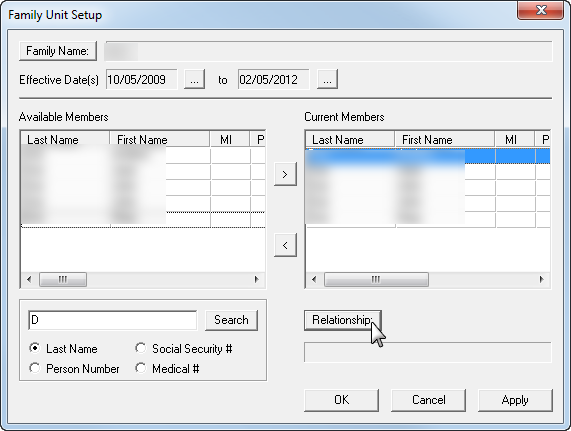The width and height of the screenshot is (571, 431).
Task: Click Current Members scrollbar right arrow
Action: (x=542, y=279)
